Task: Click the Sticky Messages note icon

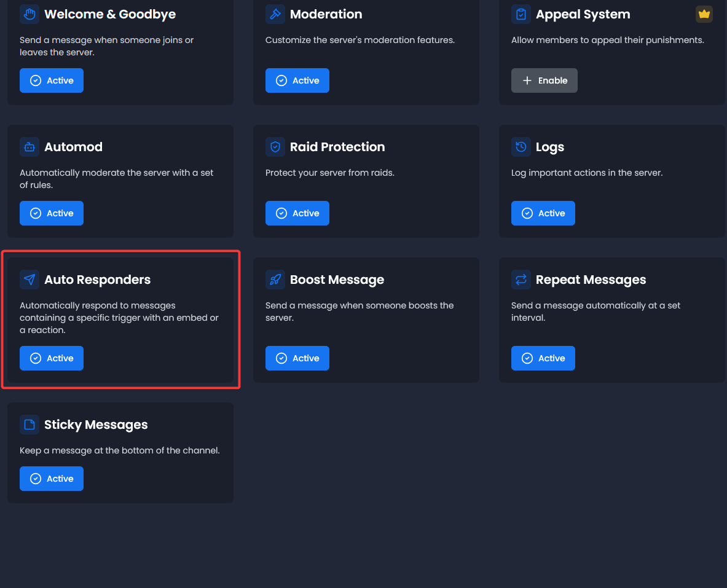Action: pyautogui.click(x=29, y=425)
